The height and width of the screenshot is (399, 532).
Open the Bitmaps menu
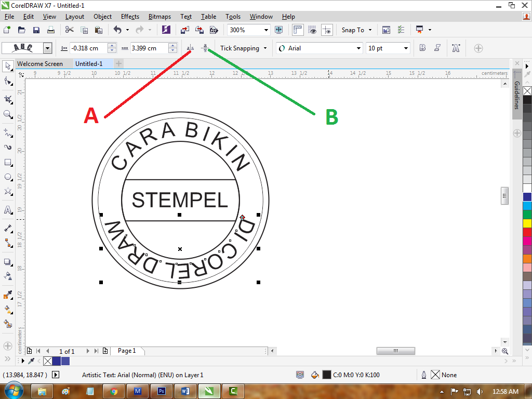159,17
